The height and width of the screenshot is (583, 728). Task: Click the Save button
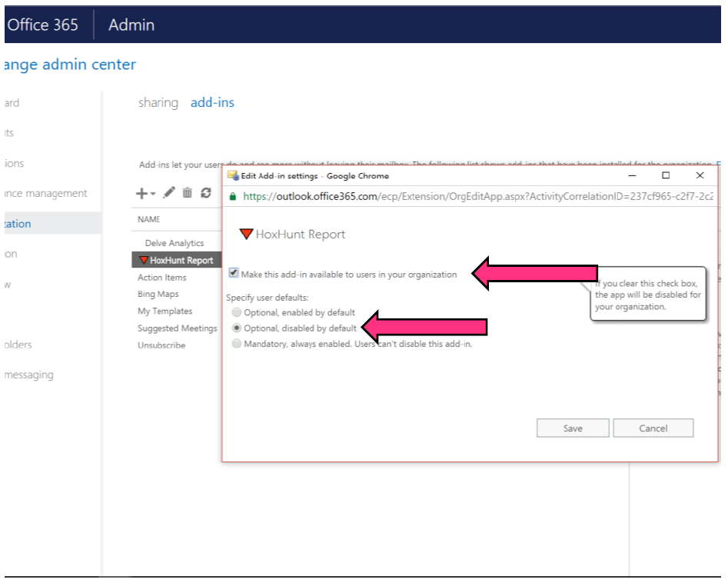tap(573, 428)
